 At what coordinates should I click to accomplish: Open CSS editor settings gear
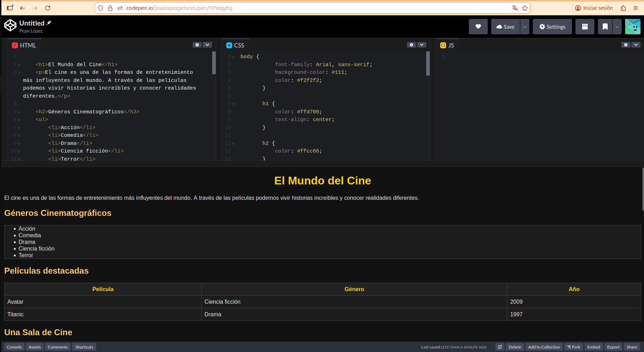point(412,45)
